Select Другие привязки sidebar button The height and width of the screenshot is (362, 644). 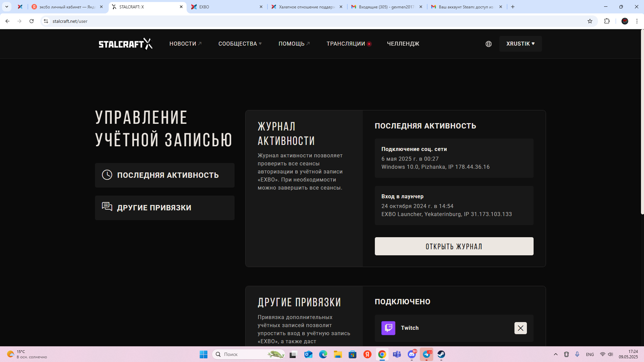click(x=165, y=208)
